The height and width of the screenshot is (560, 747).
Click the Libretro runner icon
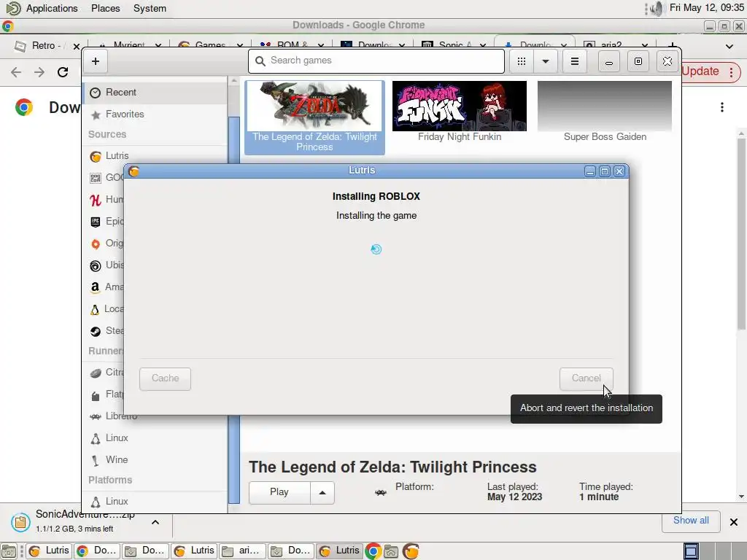tap(96, 416)
